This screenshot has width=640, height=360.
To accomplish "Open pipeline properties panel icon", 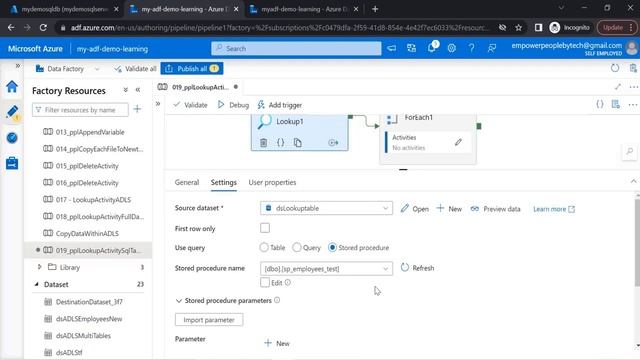I will [616, 104].
